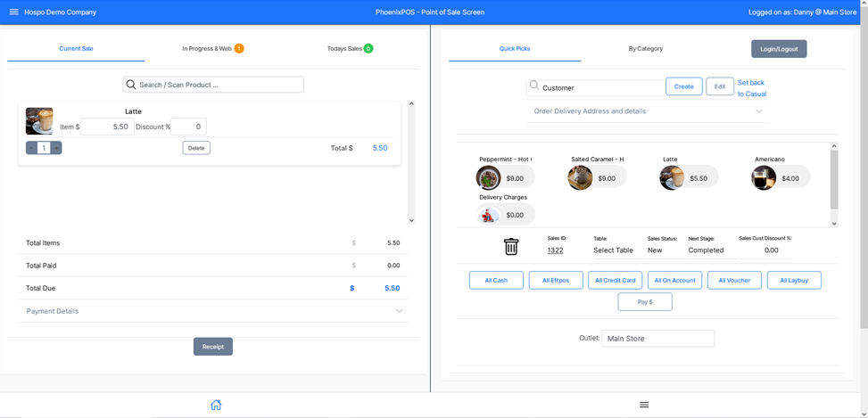Add Salted Caramel product to the sale
The image size is (868, 418).
tap(580, 177)
